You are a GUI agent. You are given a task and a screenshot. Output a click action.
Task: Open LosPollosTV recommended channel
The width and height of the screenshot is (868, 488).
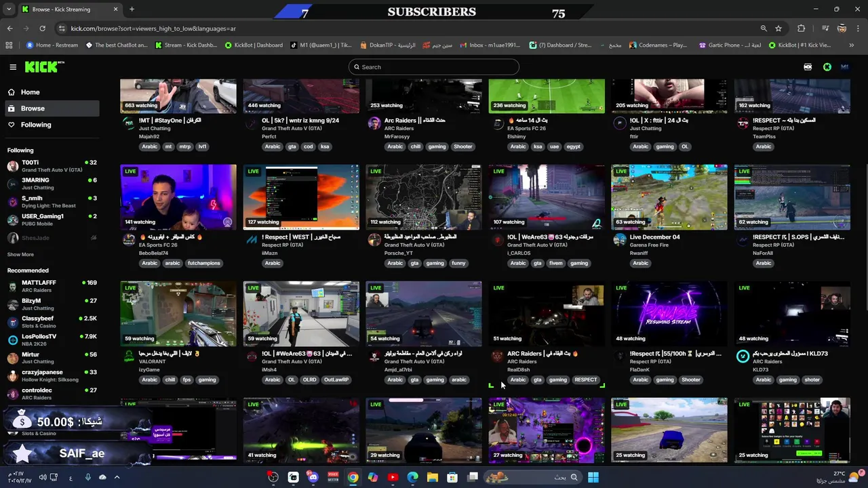point(52,340)
